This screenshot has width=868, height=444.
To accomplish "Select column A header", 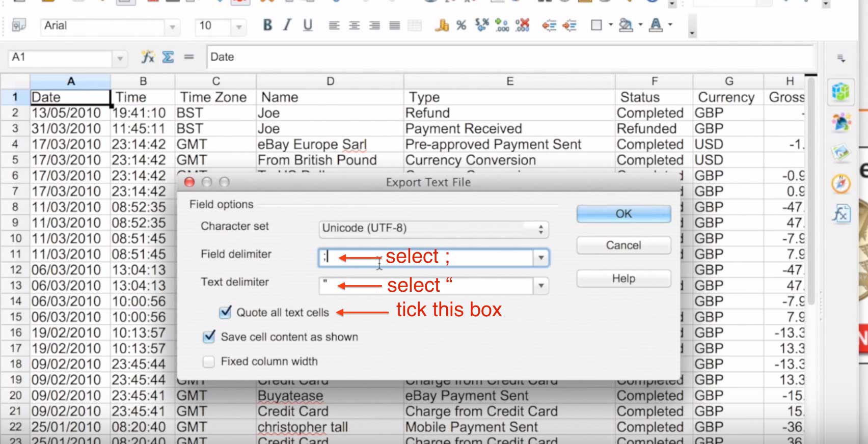I will (x=70, y=81).
